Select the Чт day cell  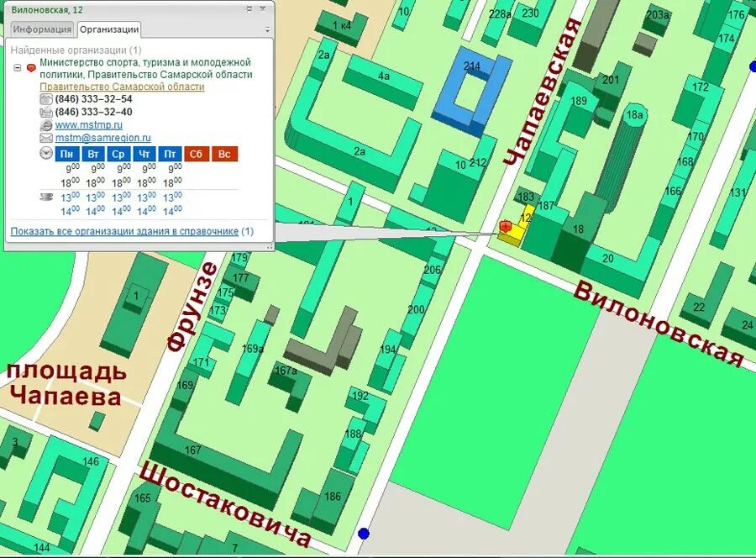[144, 154]
